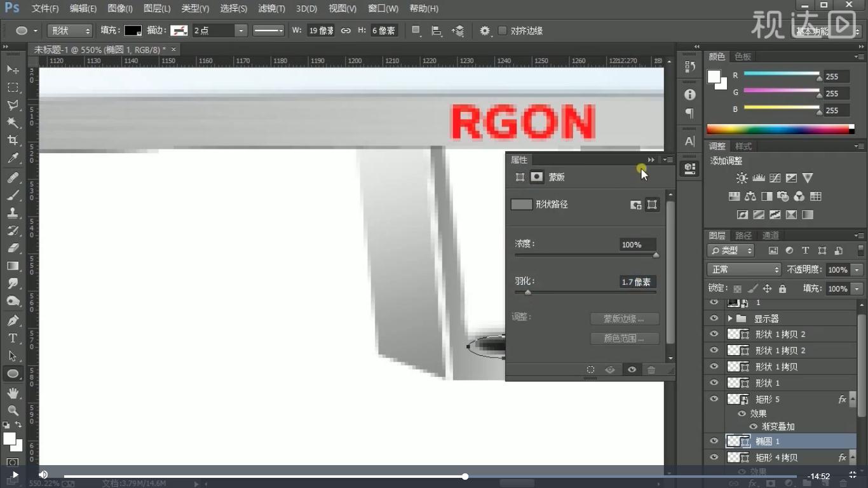Image resolution: width=868 pixels, height=488 pixels.
Task: Open the 形状 tool mode dropdown
Action: pyautogui.click(x=70, y=30)
